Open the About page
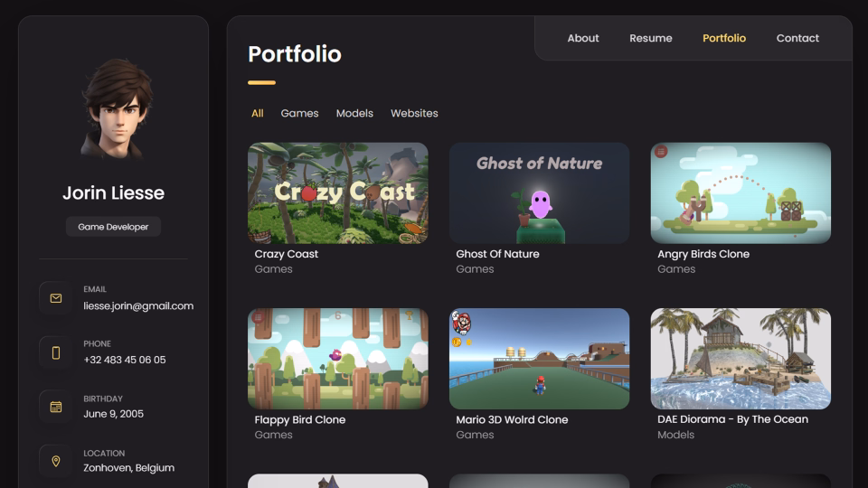Image resolution: width=868 pixels, height=488 pixels. coord(583,38)
